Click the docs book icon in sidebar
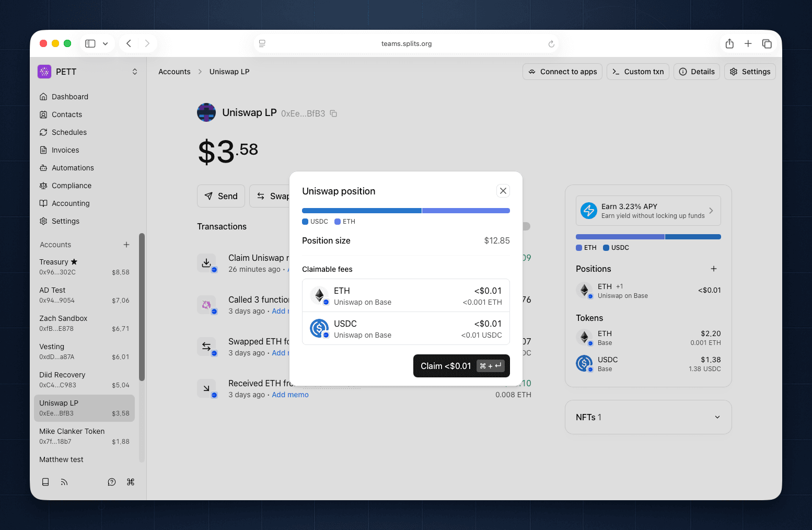The width and height of the screenshot is (812, 530). click(x=45, y=482)
